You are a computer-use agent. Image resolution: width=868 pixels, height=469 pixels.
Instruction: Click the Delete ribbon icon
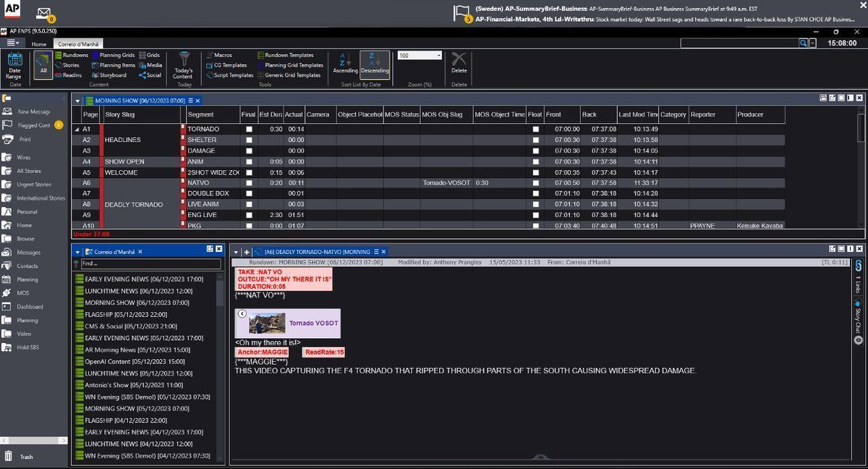pyautogui.click(x=459, y=64)
